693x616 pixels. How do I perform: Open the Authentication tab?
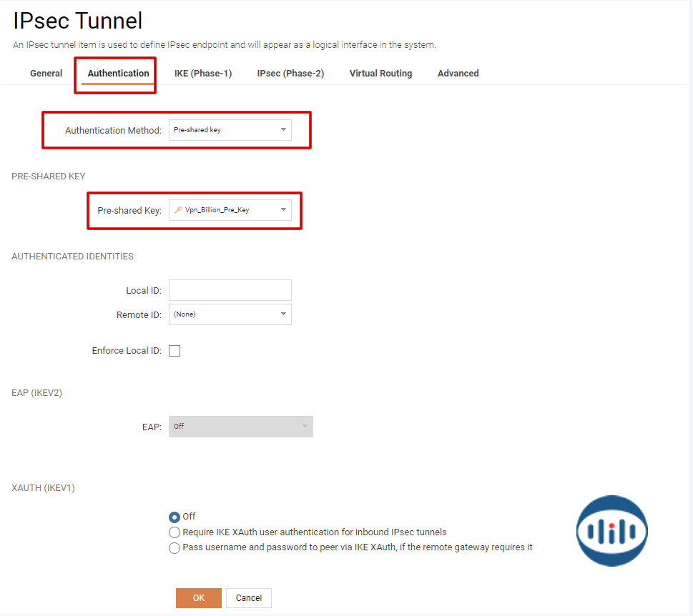(x=118, y=74)
